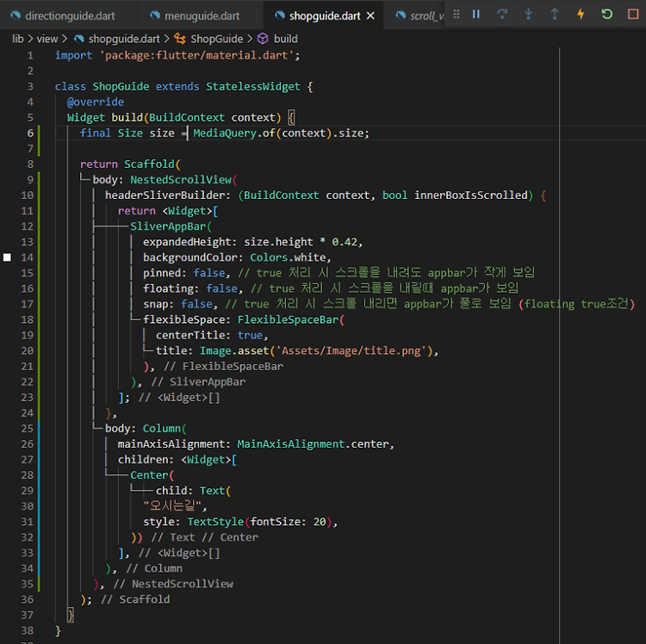This screenshot has height=644, width=646.
Task: Click line number 6 in gutter
Action: tap(30, 133)
